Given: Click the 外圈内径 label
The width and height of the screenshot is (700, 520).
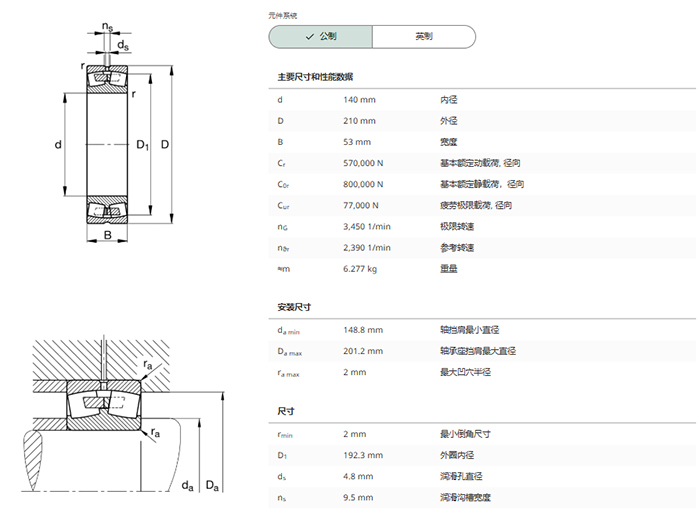Looking at the screenshot, I should click(457, 455).
